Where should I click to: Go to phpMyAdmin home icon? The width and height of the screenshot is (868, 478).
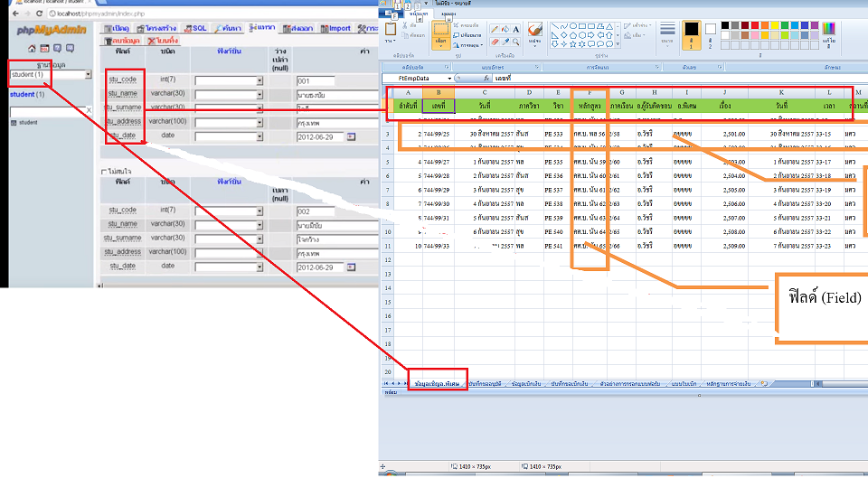(32, 49)
